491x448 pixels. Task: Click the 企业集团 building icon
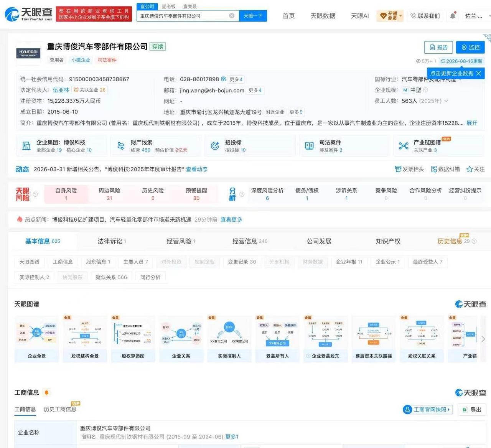(x=26, y=146)
